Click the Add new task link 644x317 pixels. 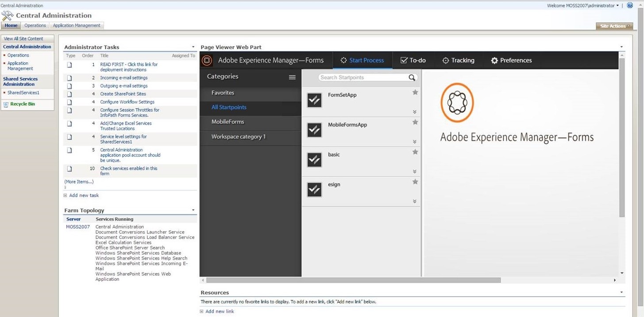point(84,195)
